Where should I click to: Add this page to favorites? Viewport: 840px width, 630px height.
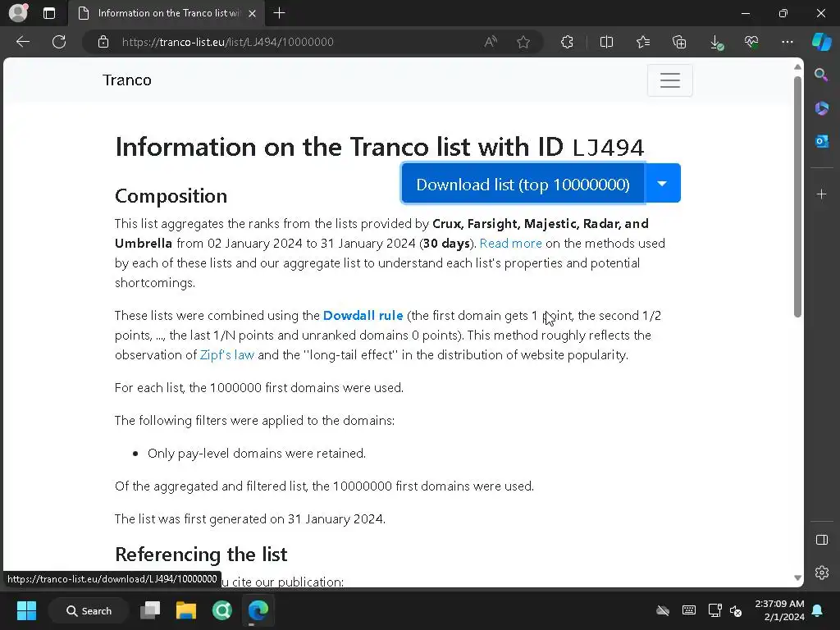pyautogui.click(x=523, y=42)
